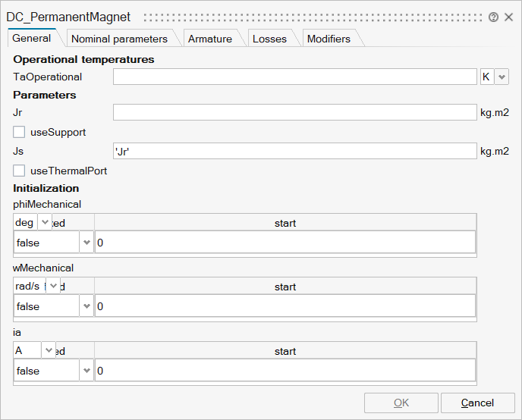
Task: Click the phiMechanical start column header
Action: coord(285,223)
